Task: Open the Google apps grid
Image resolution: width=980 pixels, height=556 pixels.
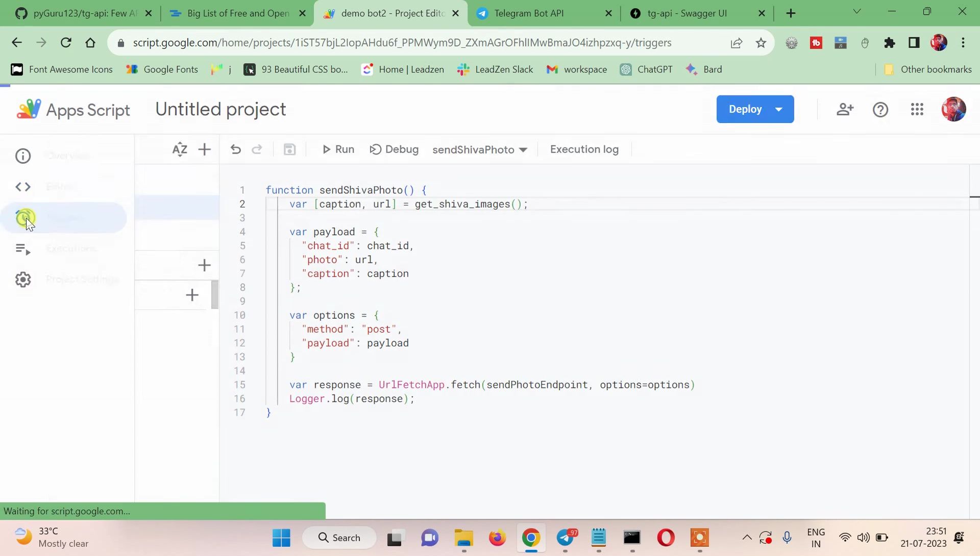Action: 917,109
